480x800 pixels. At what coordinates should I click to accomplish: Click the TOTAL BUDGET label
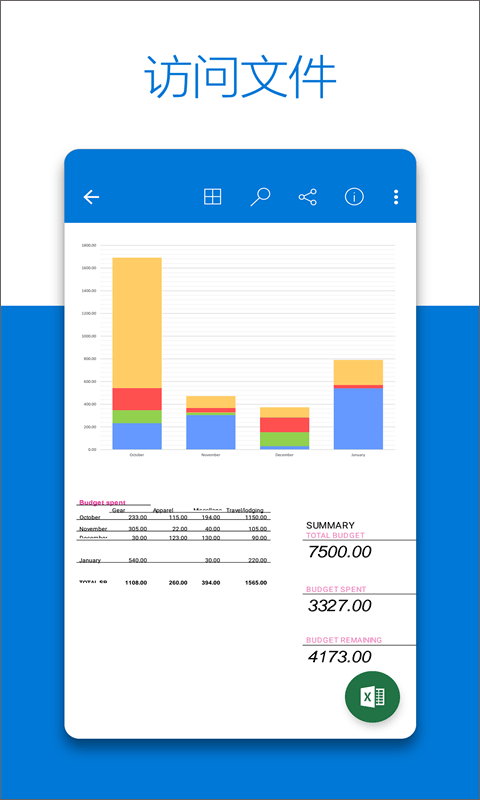pos(335,536)
